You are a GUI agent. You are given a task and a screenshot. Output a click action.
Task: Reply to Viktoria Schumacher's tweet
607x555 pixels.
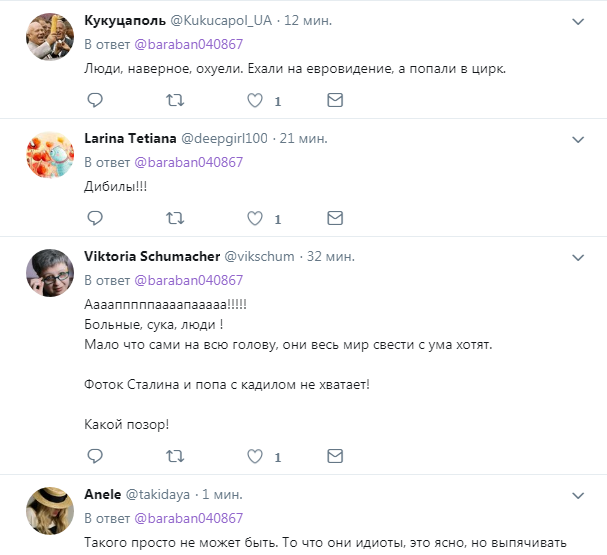click(95, 455)
